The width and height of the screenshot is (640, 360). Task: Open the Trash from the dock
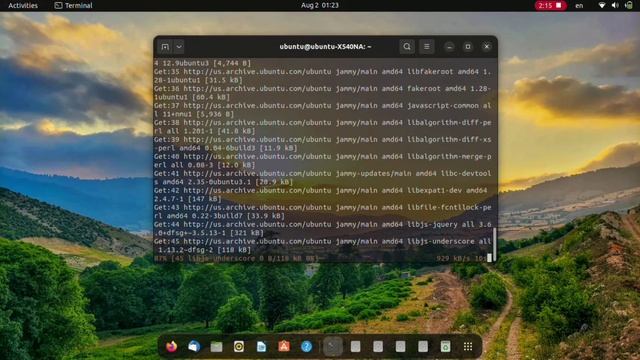point(445,347)
